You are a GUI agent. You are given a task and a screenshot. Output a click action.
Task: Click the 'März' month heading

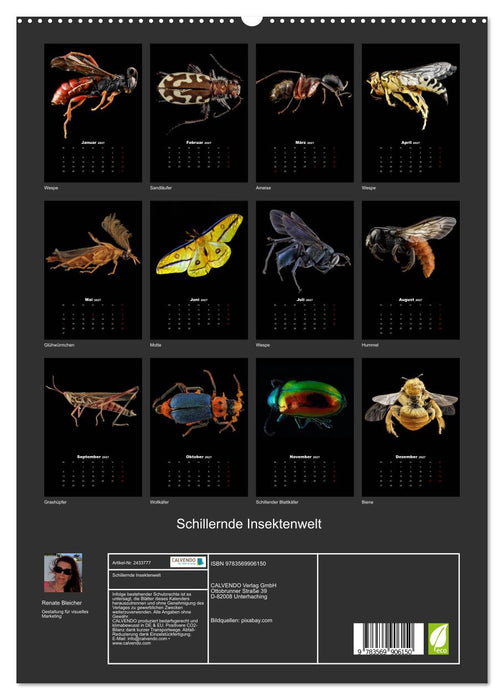(300, 142)
